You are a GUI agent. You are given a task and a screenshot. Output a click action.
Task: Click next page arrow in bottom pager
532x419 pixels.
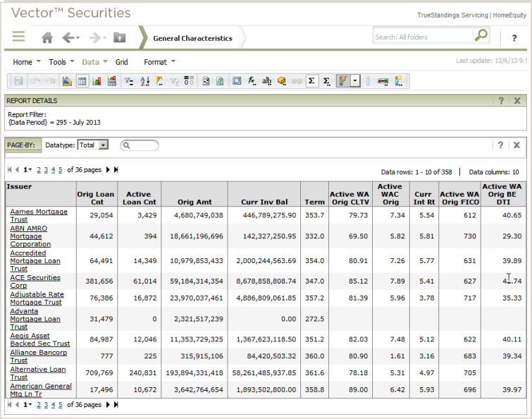(108, 405)
